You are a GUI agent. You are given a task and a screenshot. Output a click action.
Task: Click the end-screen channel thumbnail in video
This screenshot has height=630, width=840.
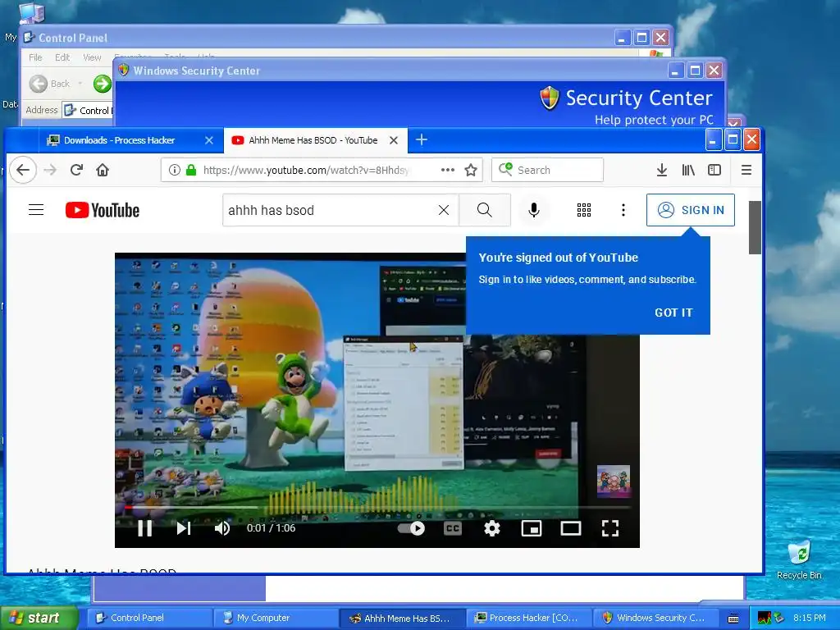pos(614,481)
